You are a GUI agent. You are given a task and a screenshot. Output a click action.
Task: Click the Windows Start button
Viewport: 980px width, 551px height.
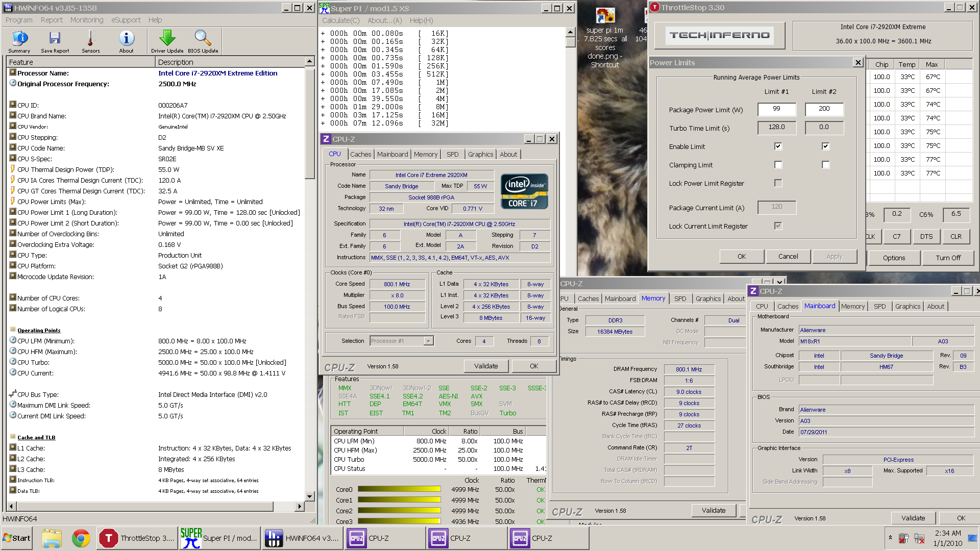pyautogui.click(x=16, y=538)
